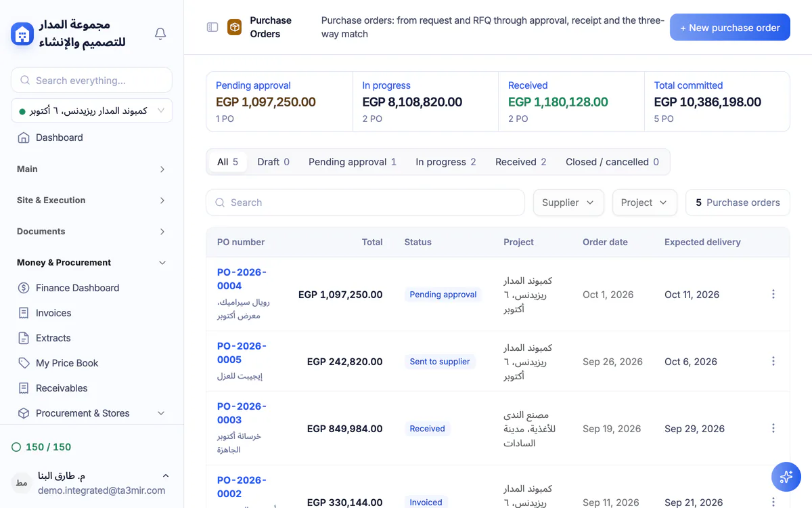This screenshot has height=508, width=812.
Task: Click the Dashboard home icon
Action: pyautogui.click(x=24, y=137)
